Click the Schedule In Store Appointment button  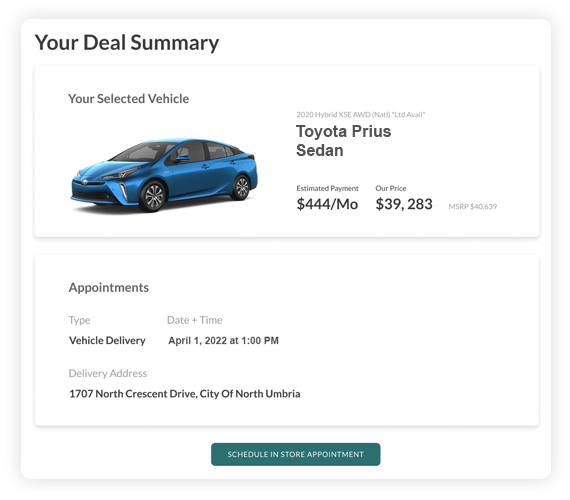coord(296,454)
